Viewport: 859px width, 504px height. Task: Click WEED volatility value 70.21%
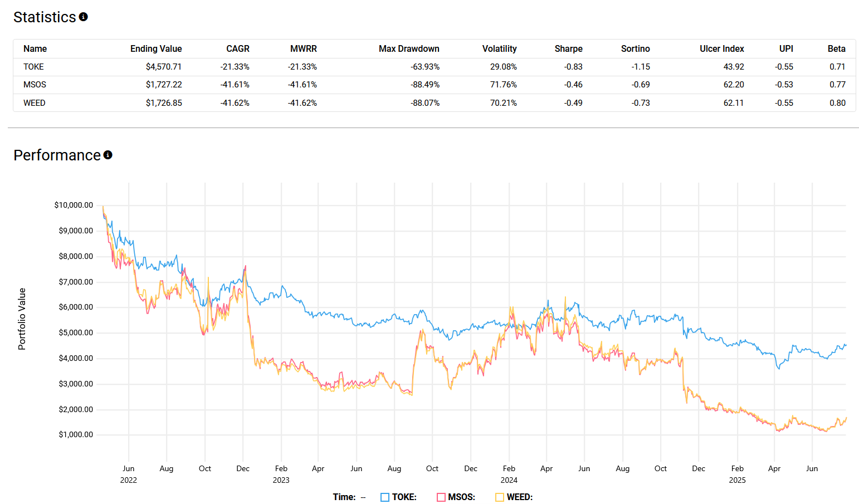point(504,103)
